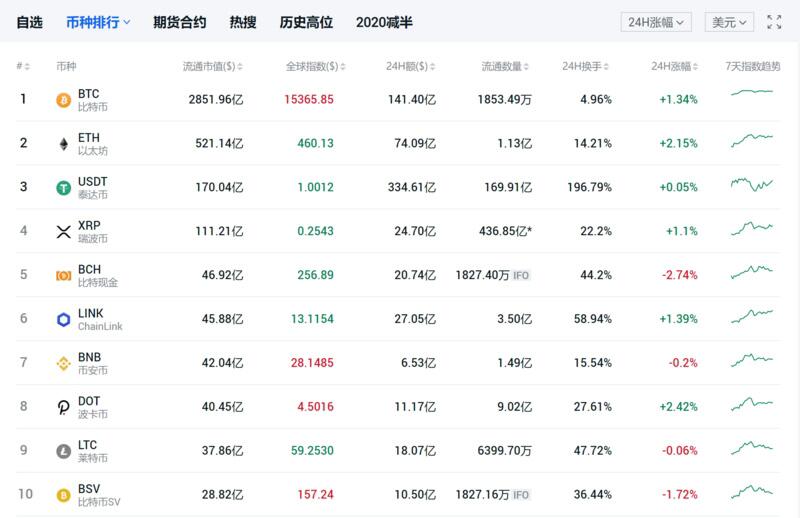Screen dimensions: 800x518
Task: Open USDT 7-day trend sparkline
Action: click(752, 184)
